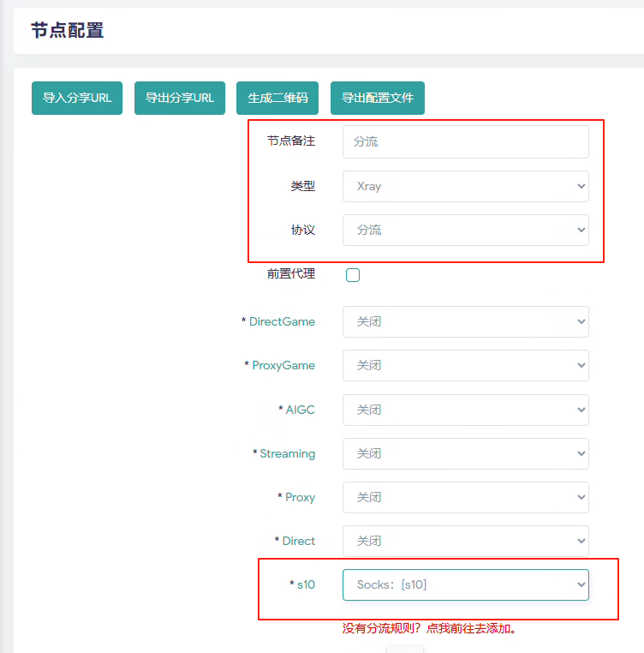This screenshot has width=644, height=653.
Task: Click the 导出配置文件 button
Action: pyautogui.click(x=377, y=99)
